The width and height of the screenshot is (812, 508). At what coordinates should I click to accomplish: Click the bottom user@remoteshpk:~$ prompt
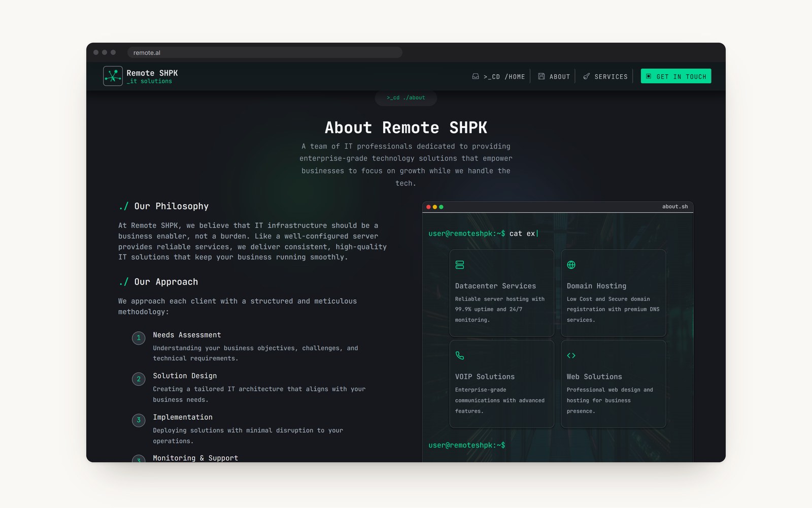(467, 445)
